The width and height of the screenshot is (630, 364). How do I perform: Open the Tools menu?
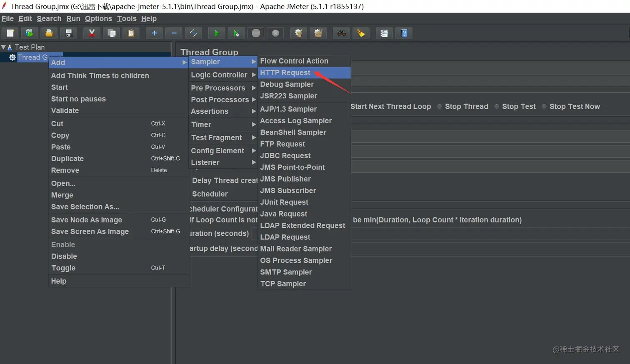(127, 19)
